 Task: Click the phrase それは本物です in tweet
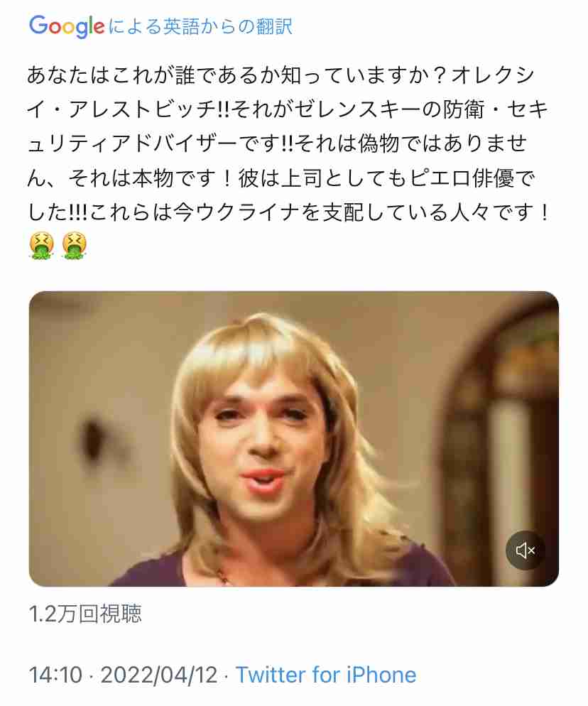click(143, 179)
